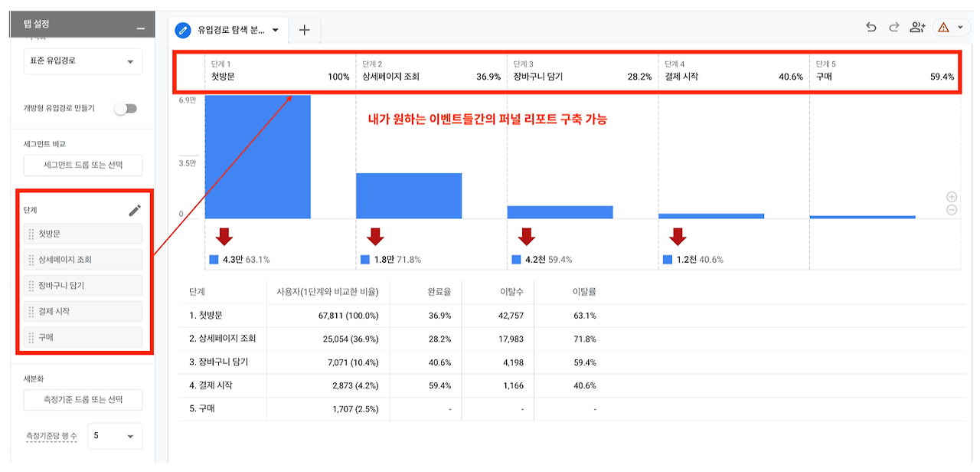980x472 pixels.
Task: Select the 상세페이지 조회 step chip
Action: [x=83, y=260]
